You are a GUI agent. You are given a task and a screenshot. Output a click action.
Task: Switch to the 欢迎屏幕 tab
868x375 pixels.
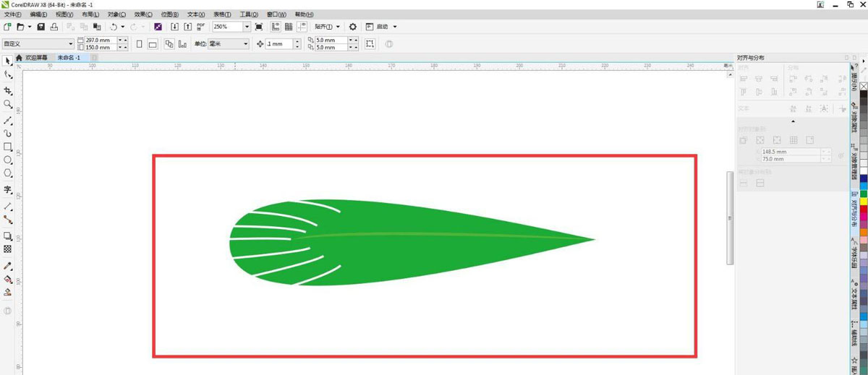click(x=35, y=57)
